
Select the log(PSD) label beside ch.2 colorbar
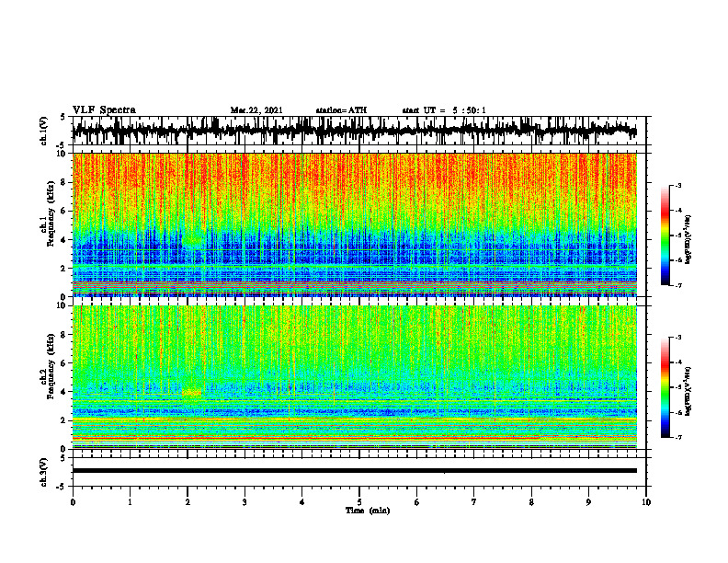(x=688, y=390)
